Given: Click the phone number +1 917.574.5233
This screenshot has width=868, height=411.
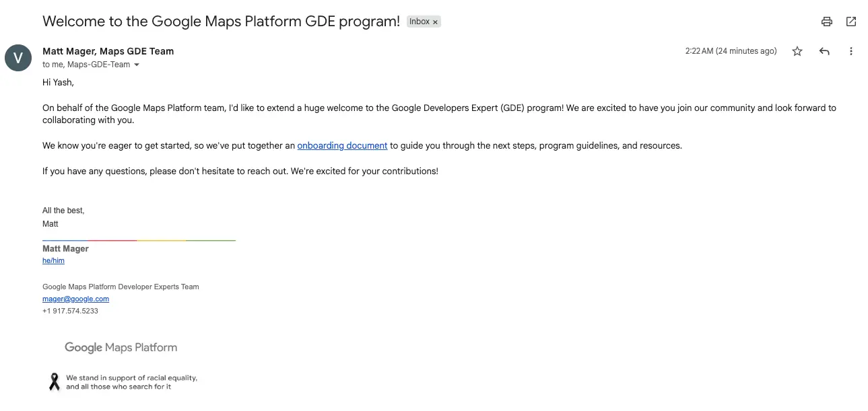Looking at the screenshot, I should click(70, 311).
